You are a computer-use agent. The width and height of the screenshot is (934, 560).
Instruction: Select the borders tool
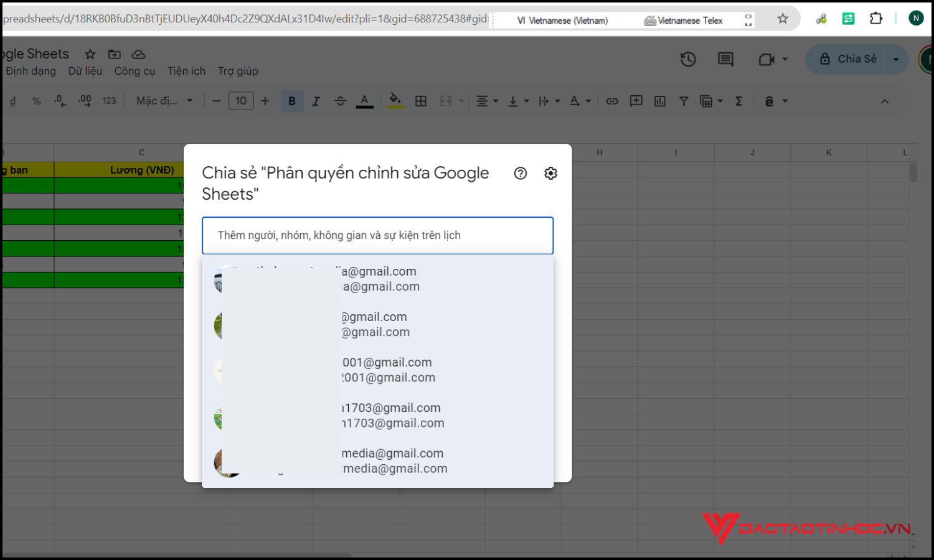click(421, 100)
